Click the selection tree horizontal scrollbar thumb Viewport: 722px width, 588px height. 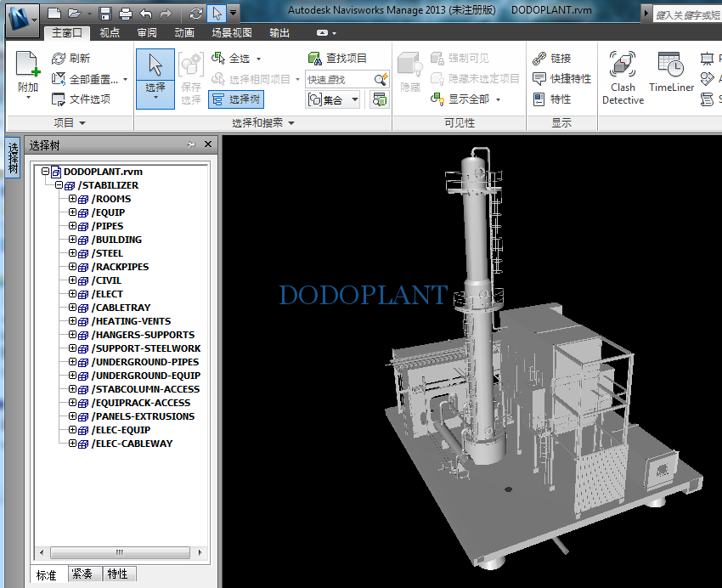pyautogui.click(x=120, y=552)
